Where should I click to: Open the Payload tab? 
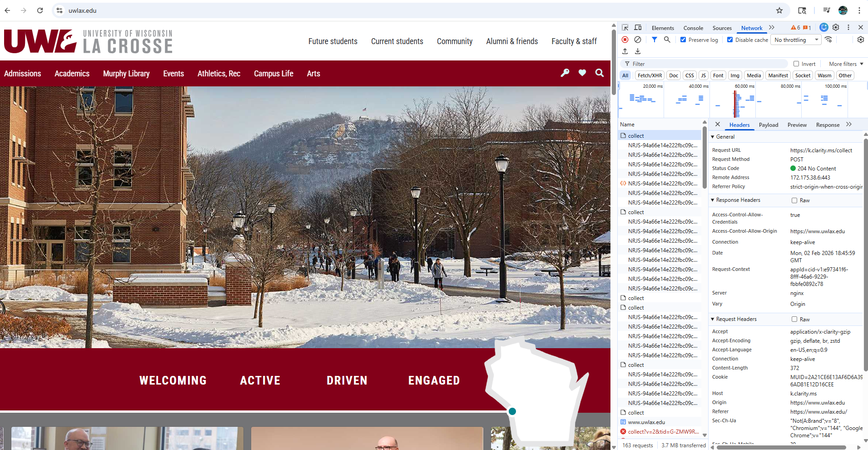pos(768,125)
